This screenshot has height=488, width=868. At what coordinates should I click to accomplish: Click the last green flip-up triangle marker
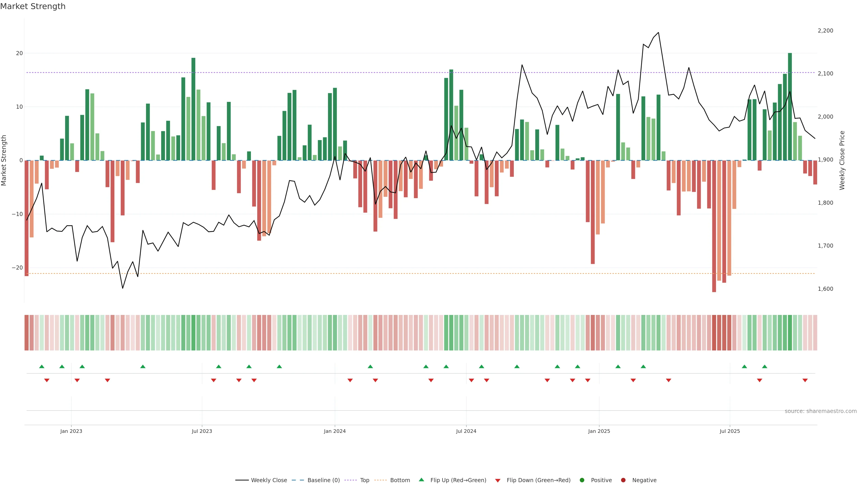click(764, 366)
